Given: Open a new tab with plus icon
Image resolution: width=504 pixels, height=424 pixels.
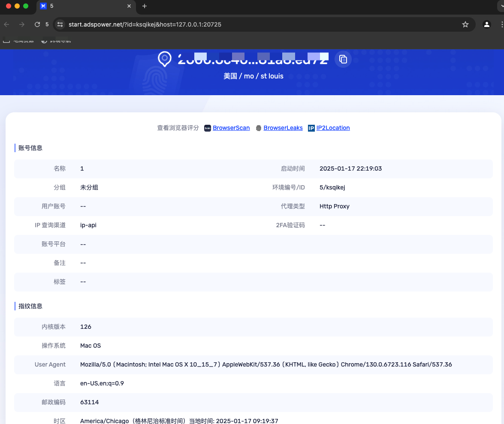Looking at the screenshot, I should point(145,6).
